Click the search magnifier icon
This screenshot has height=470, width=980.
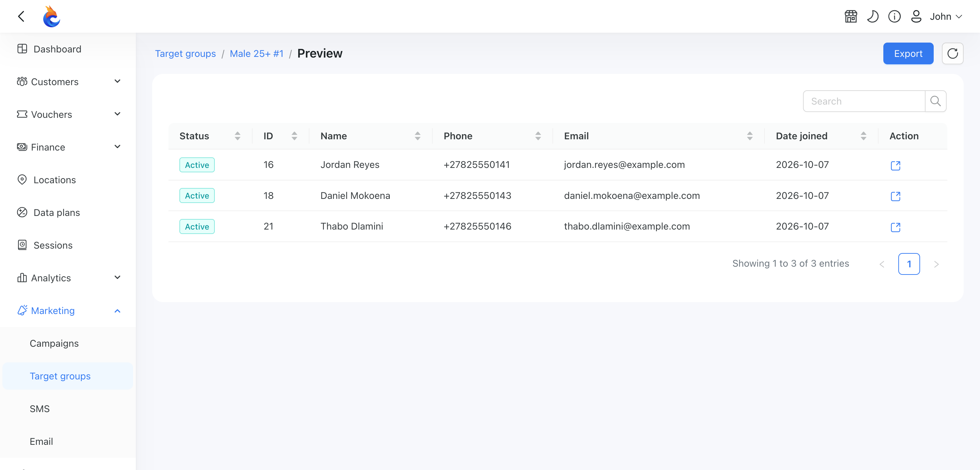[x=935, y=101]
